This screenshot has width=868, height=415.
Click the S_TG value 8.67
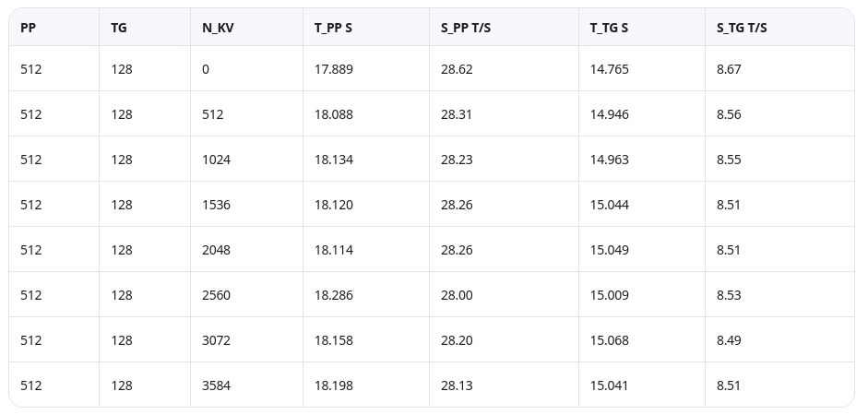coord(729,69)
